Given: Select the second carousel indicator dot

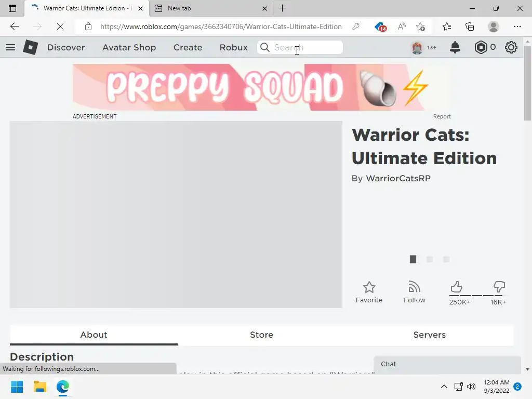Looking at the screenshot, I should pyautogui.click(x=430, y=259).
